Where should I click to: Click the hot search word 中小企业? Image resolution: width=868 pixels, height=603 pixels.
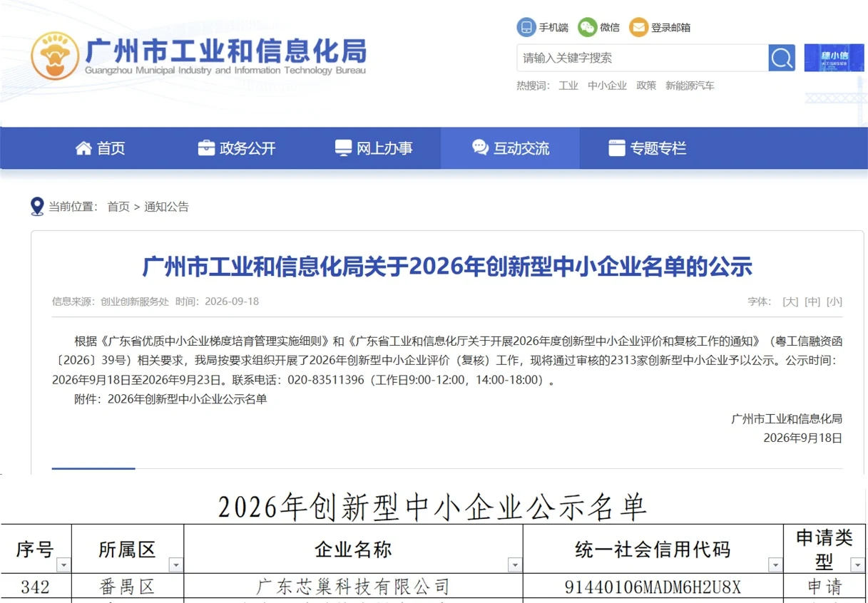(x=607, y=86)
